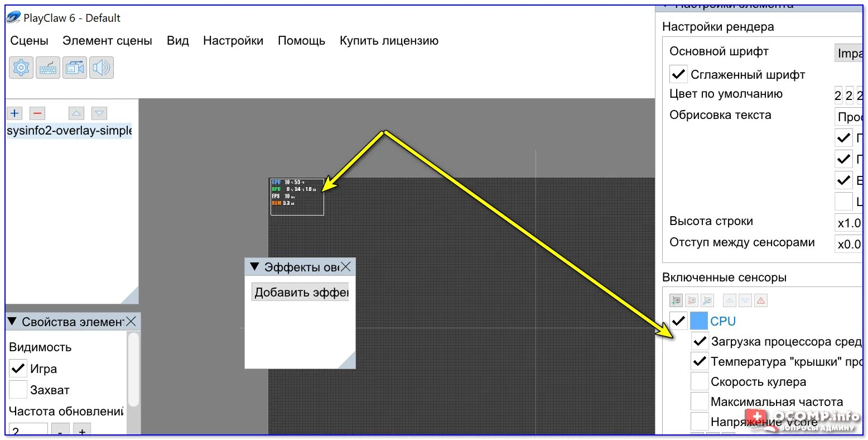Viewport: 868px width, 440px height.
Task: Open Основной шрифт font dropdown
Action: click(848, 53)
